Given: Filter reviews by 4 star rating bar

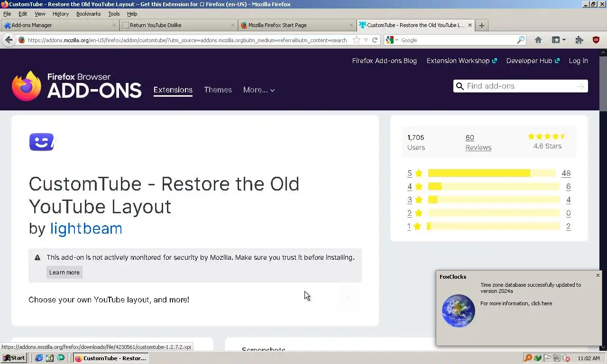Looking at the screenshot, I should click(494, 186).
